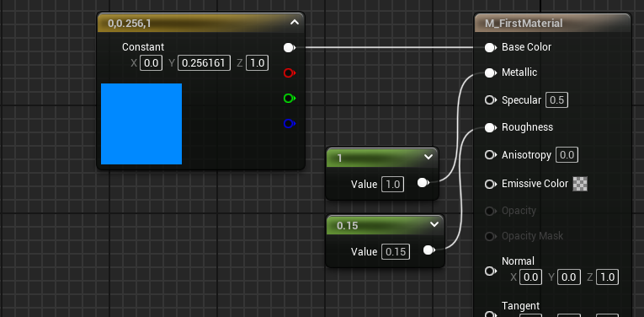Click the Anisotropy input pin
The height and width of the screenshot is (317, 644).
(491, 155)
